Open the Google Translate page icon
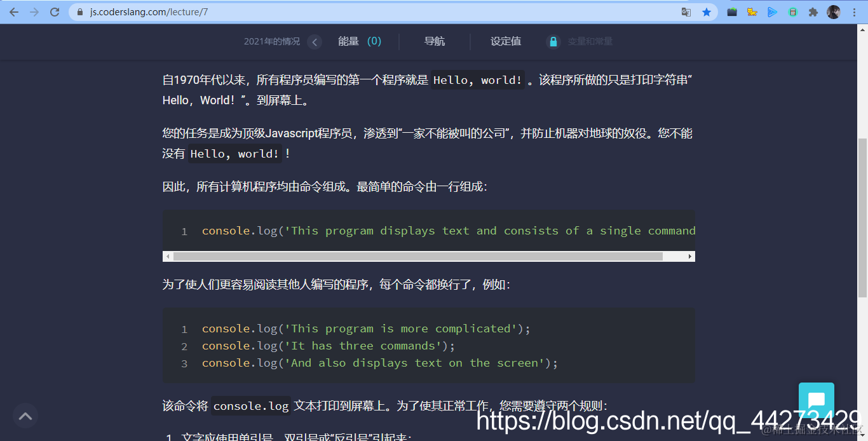The image size is (868, 441). [686, 12]
